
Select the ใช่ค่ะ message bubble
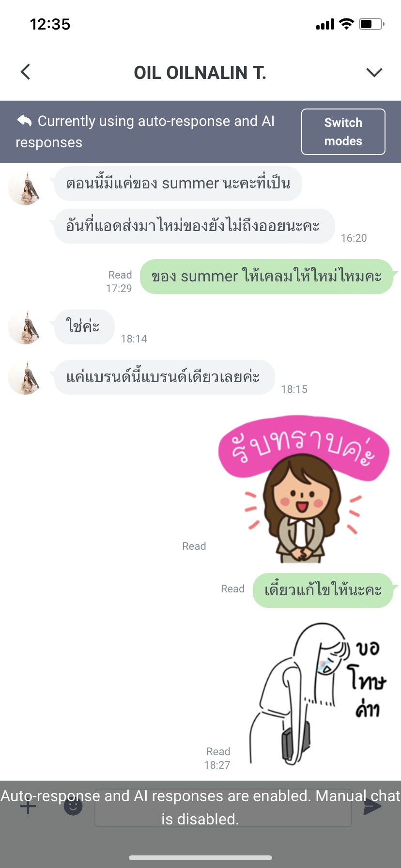[x=84, y=327]
